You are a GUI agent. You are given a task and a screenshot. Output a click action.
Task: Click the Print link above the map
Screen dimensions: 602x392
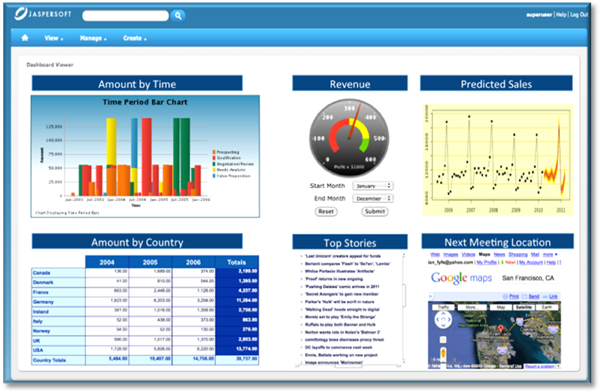tap(514, 296)
